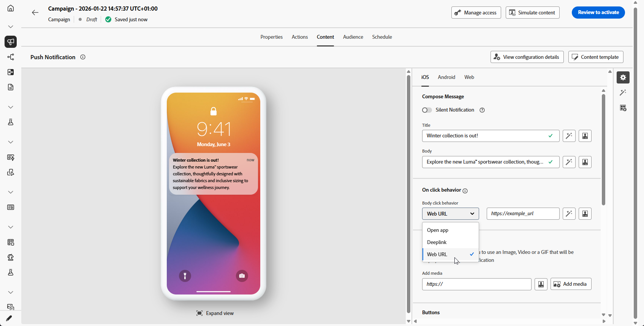Click the magic wand beside the example URL field

click(569, 214)
